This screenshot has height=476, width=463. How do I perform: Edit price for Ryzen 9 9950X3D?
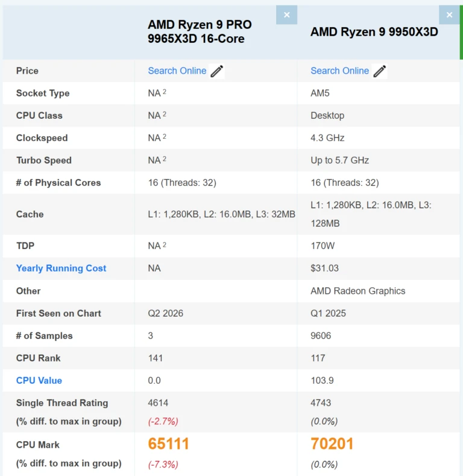(x=380, y=71)
